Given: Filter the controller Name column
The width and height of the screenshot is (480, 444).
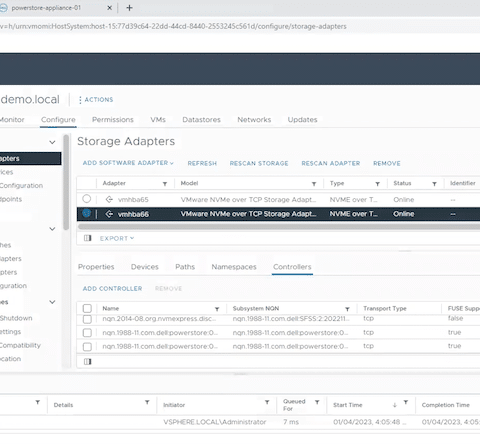Looking at the screenshot, I should [x=217, y=309].
